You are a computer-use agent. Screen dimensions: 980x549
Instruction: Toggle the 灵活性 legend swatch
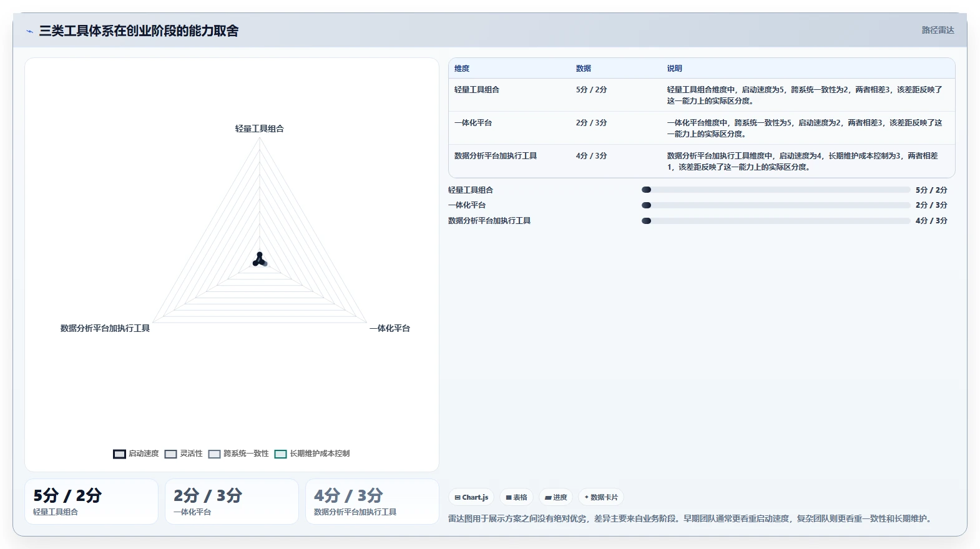click(171, 454)
